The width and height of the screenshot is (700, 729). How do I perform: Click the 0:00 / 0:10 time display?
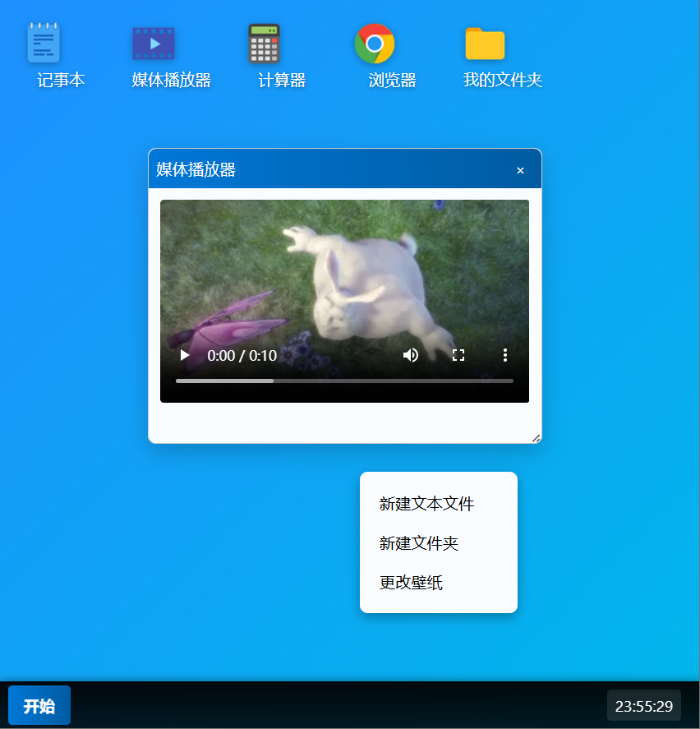[242, 356]
